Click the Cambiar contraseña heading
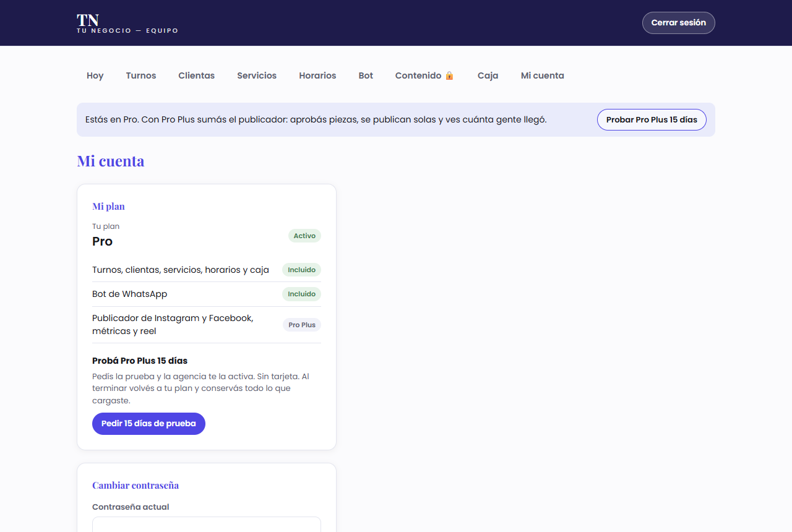The image size is (792, 532). point(136,486)
